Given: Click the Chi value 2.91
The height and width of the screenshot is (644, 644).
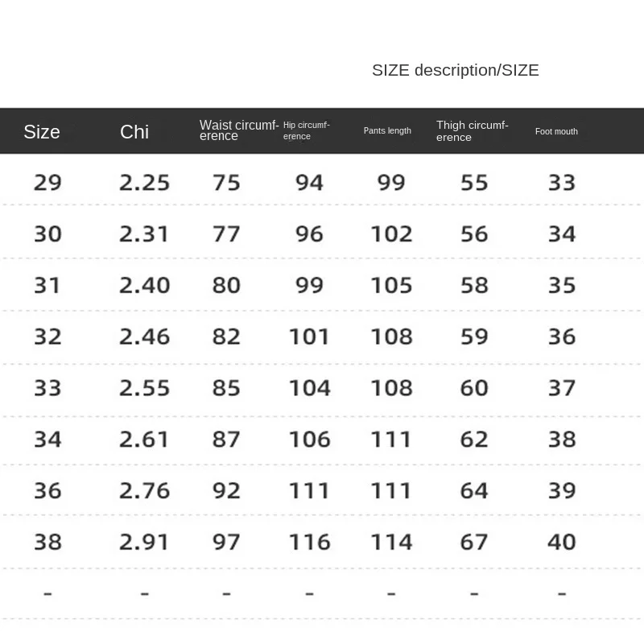Looking at the screenshot, I should click(x=145, y=542).
